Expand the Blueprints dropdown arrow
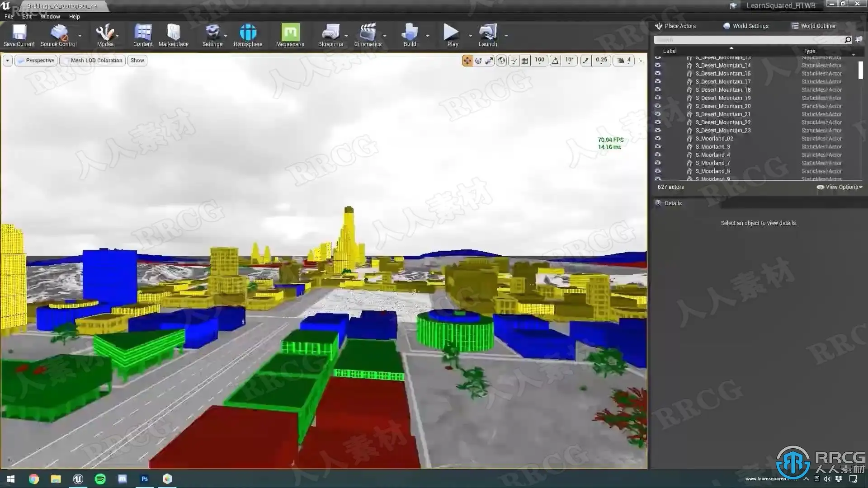868x488 pixels. tap(347, 36)
